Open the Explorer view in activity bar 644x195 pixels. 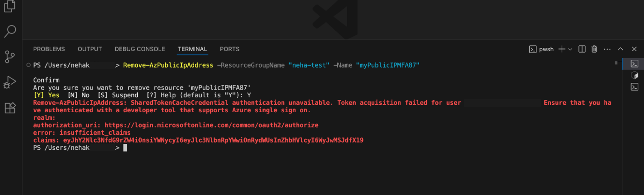[10, 6]
